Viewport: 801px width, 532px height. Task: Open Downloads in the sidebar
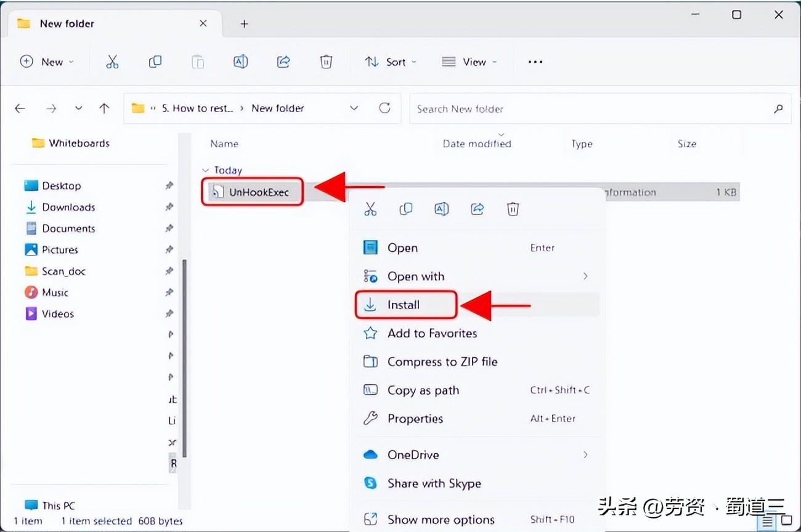click(68, 208)
